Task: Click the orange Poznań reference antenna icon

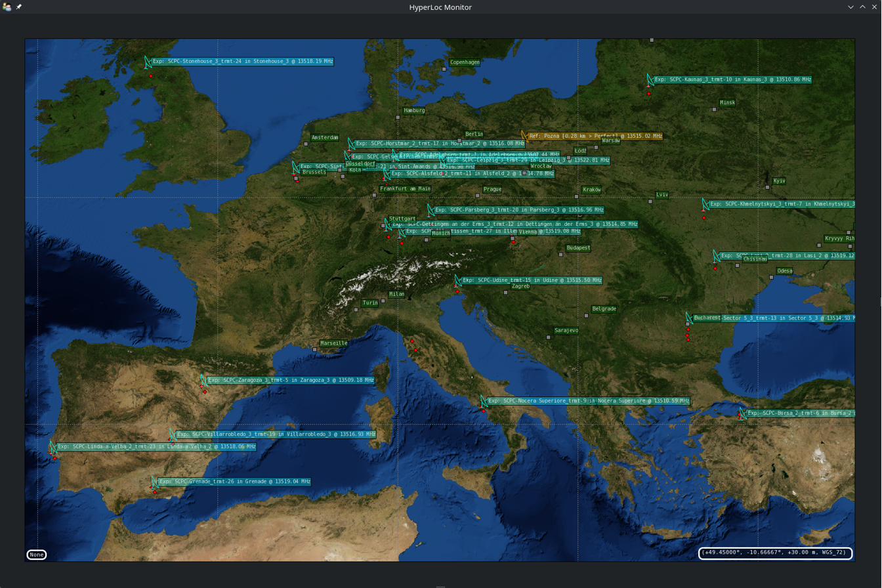Action: pos(524,137)
